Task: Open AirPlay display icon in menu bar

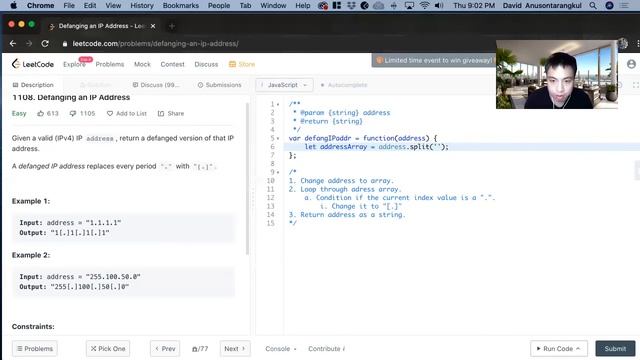Action: click(409, 5)
